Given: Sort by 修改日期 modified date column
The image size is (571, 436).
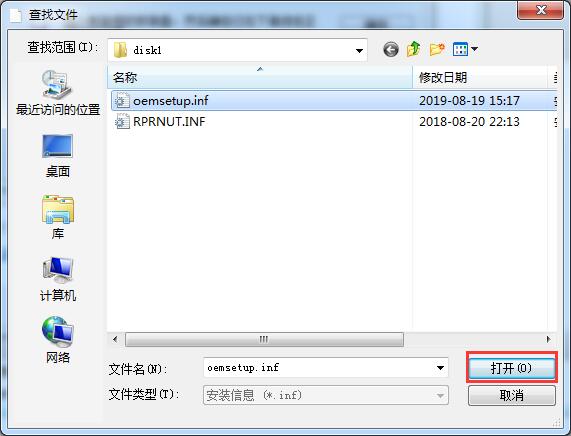Looking at the screenshot, I should [480, 77].
